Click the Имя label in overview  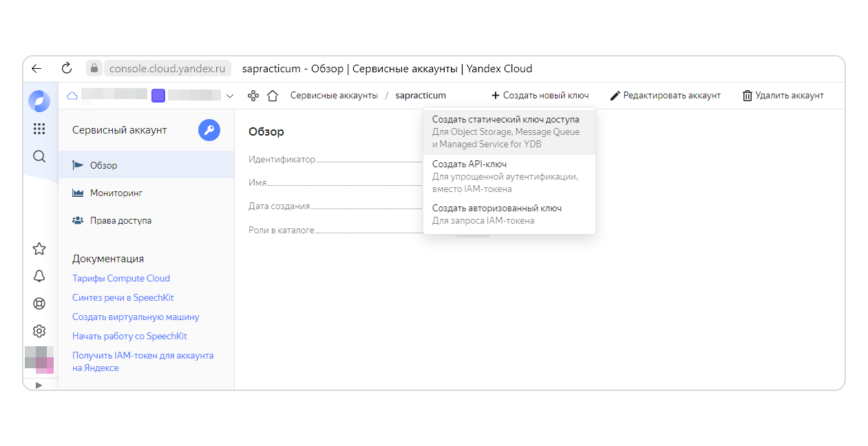click(x=257, y=182)
